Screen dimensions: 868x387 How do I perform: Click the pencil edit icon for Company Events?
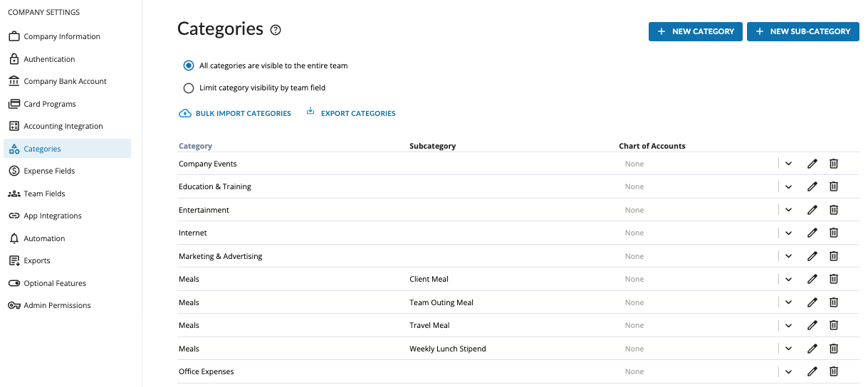812,164
